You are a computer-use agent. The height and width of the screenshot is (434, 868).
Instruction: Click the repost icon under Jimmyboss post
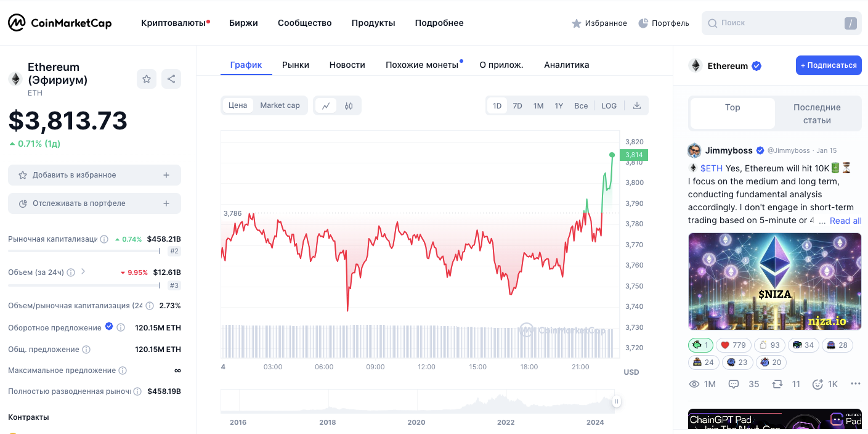[x=777, y=384]
